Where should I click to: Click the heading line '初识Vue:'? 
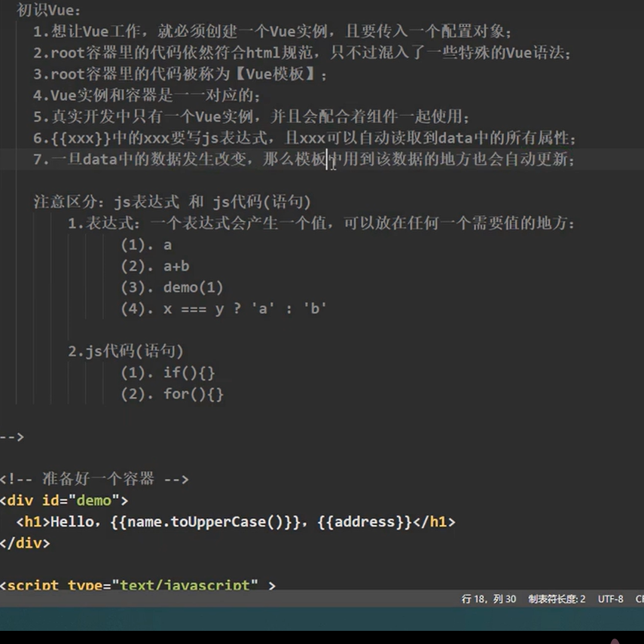click(48, 10)
